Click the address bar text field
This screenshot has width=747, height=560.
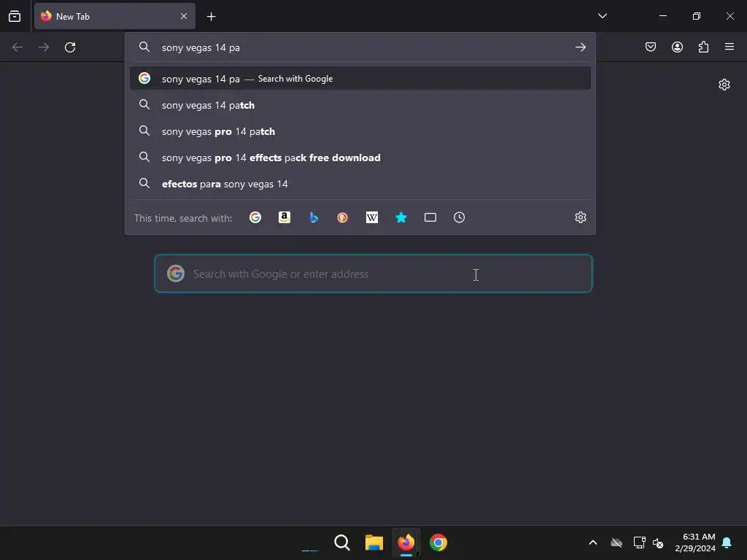point(362,47)
